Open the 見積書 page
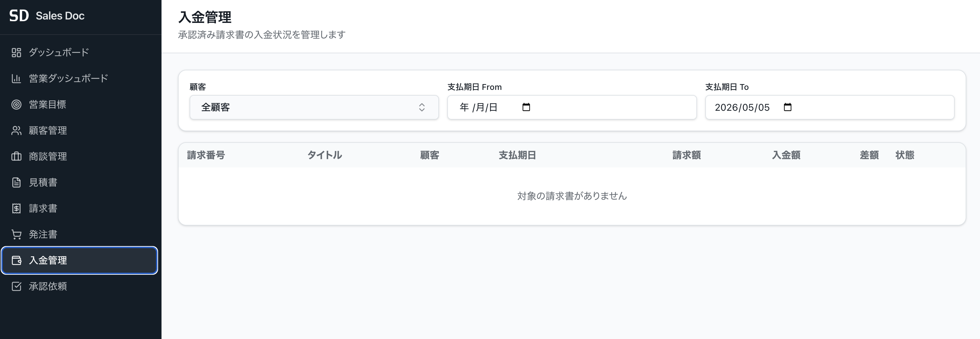Screen dimensions: 980x339 (79, 182)
